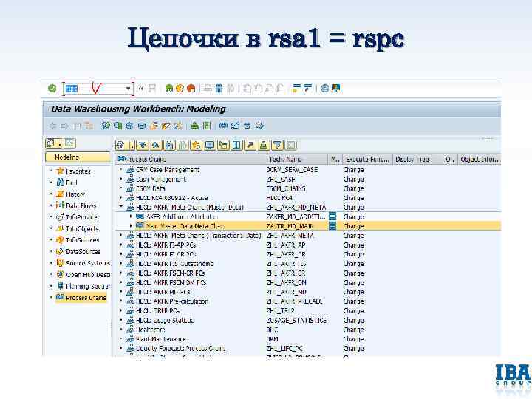Open InfoSources in the Modeling list
The height and width of the screenshot is (399, 532).
pyautogui.click(x=83, y=240)
